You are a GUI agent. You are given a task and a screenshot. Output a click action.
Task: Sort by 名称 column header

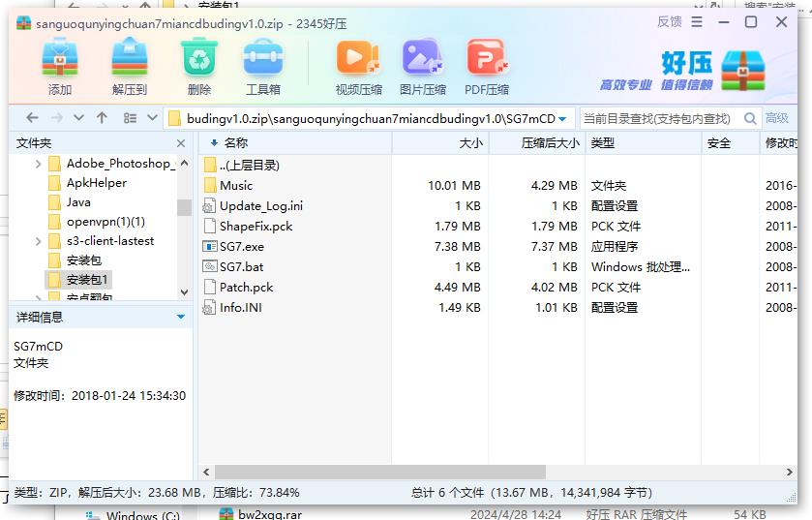click(x=295, y=143)
